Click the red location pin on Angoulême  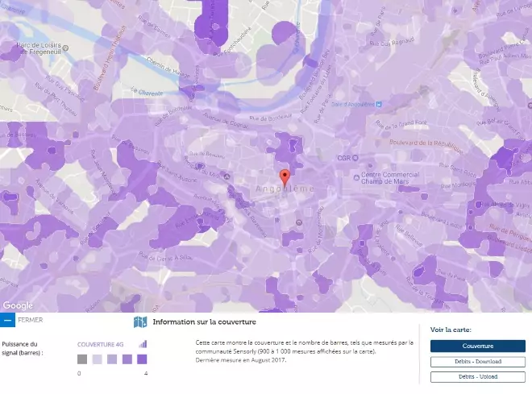[x=284, y=177]
